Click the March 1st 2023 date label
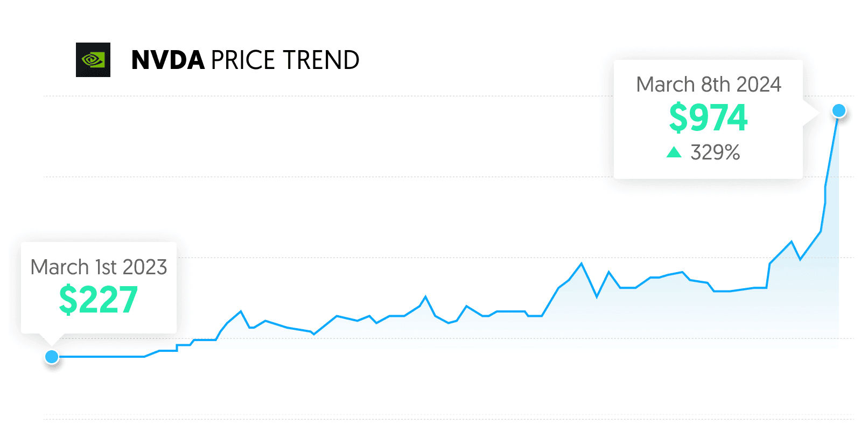The width and height of the screenshot is (868, 444). click(x=99, y=267)
